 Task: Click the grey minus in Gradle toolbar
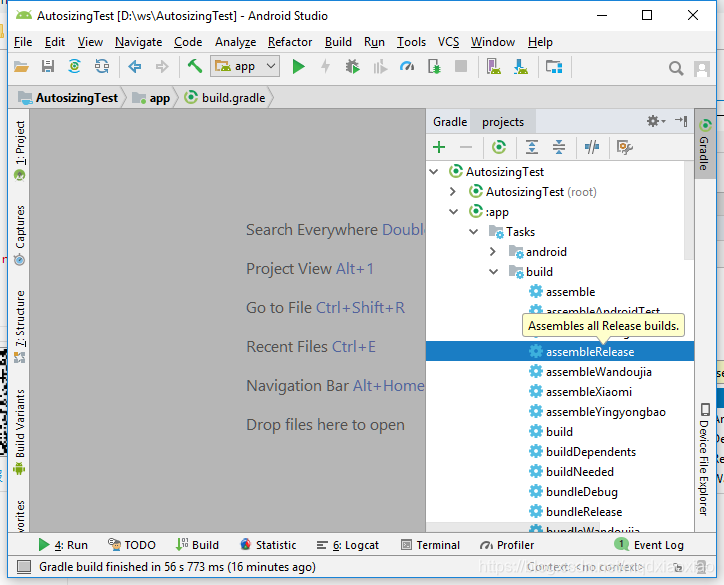point(466,147)
